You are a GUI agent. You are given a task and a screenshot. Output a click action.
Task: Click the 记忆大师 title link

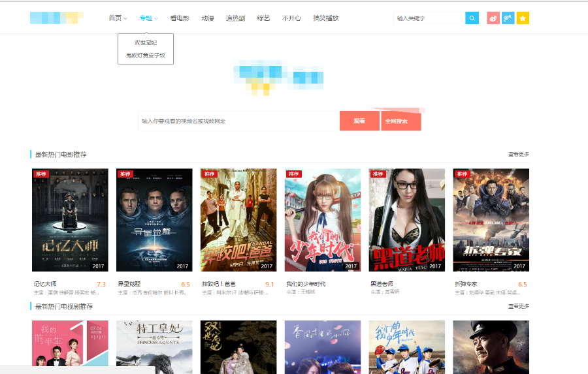[x=45, y=284]
